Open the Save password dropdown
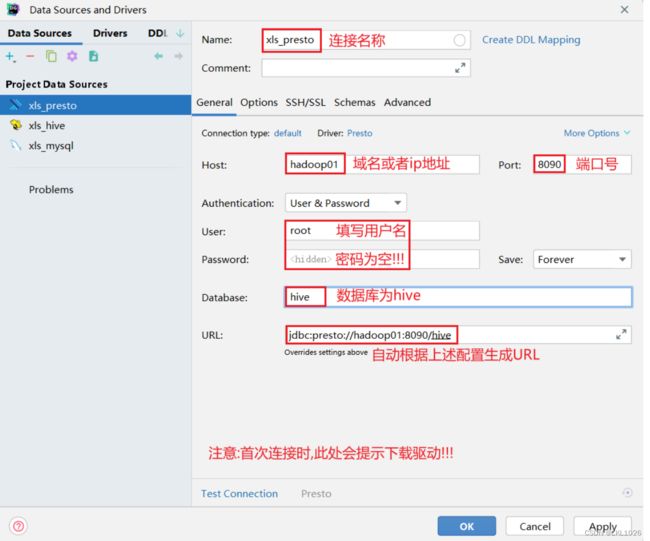 pos(581,259)
